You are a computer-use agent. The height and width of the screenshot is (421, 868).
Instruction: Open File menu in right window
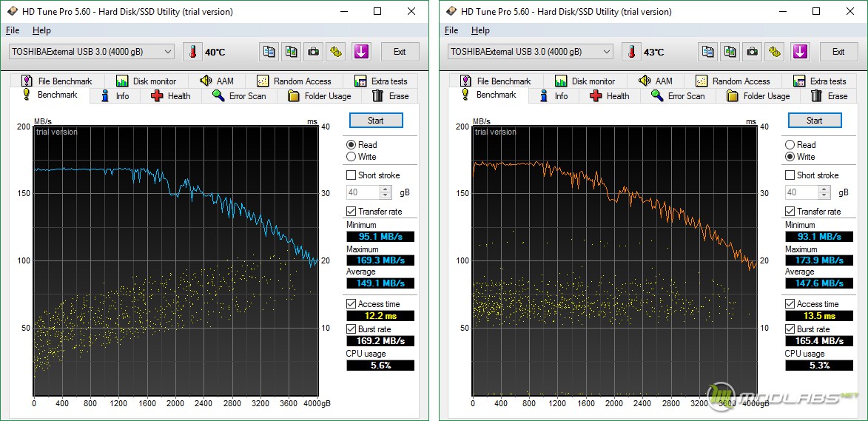(451, 30)
